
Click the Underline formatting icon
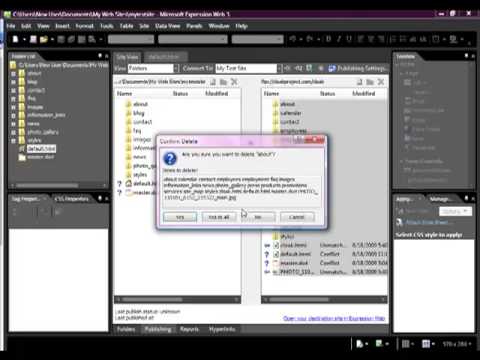click(x=349, y=39)
